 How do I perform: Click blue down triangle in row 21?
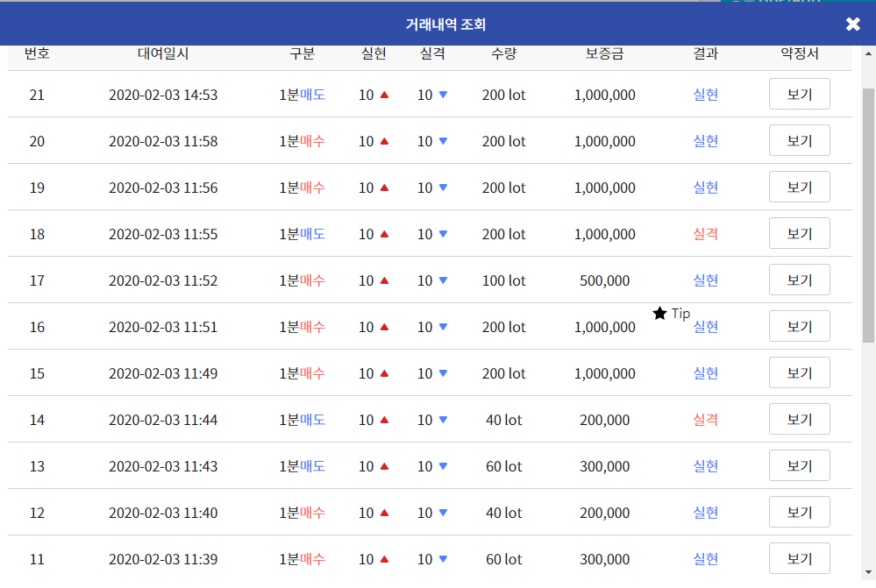[x=443, y=95]
